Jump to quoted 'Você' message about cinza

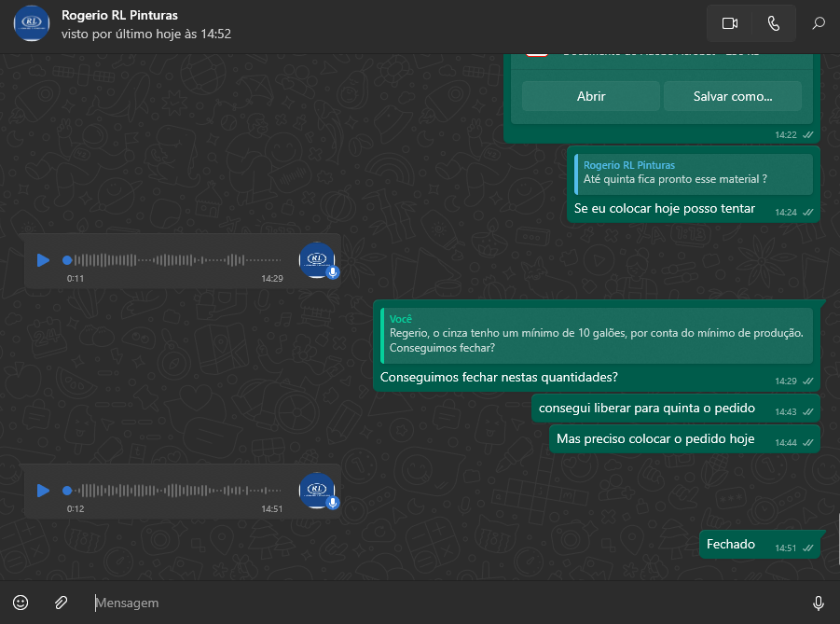(597, 334)
